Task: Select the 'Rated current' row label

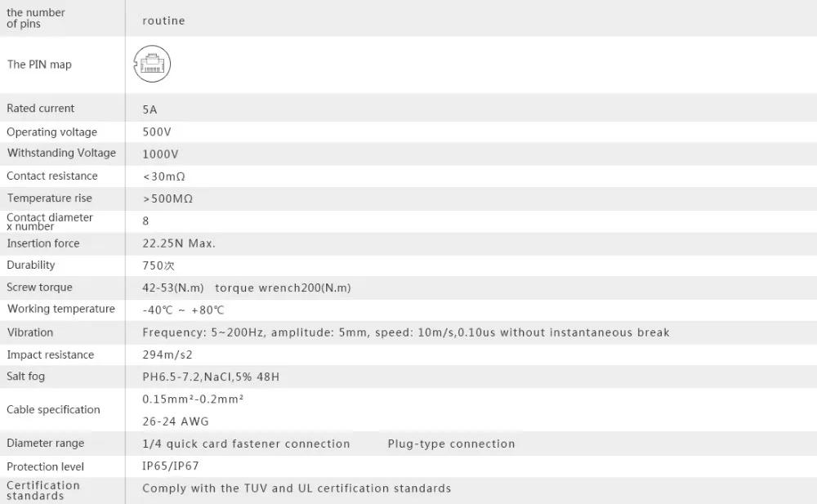Action: (x=41, y=109)
